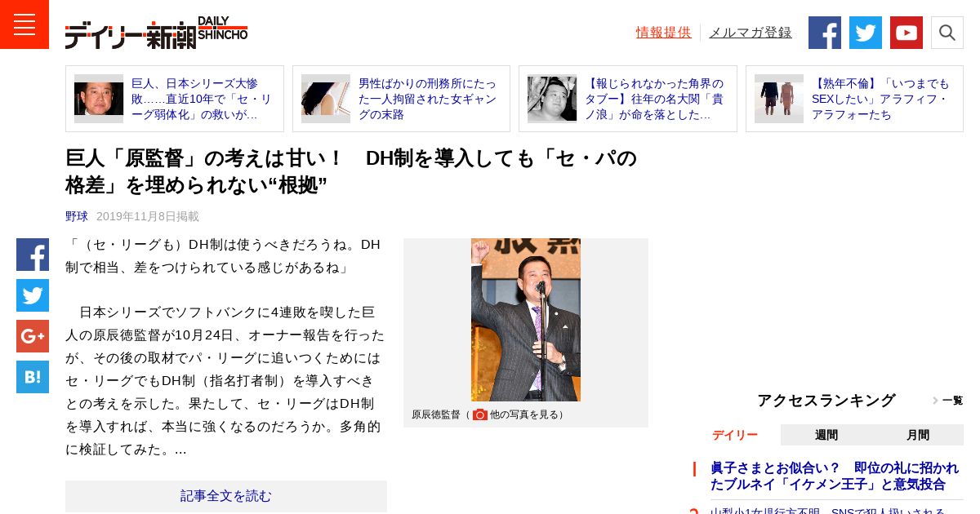Viewport: 980px width, 514px height.
Task: Open the header Facebook icon
Action: coord(825,33)
